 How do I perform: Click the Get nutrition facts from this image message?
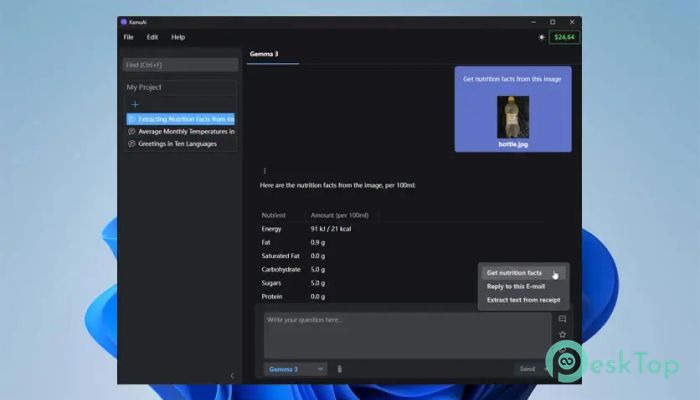click(512, 79)
